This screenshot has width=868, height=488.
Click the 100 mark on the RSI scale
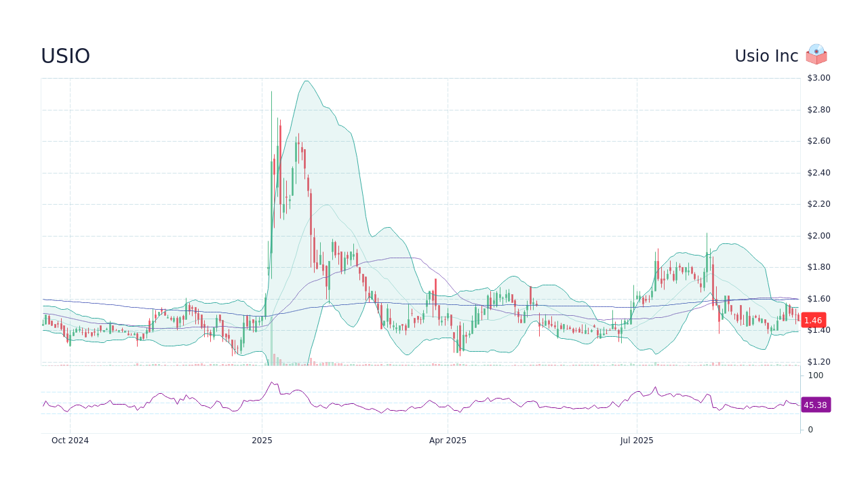click(x=814, y=375)
